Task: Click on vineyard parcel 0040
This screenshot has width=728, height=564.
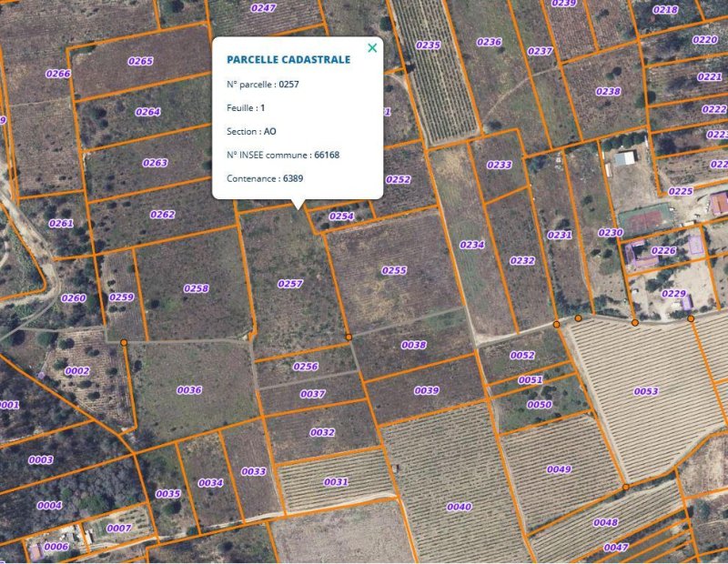Action: [x=460, y=507]
